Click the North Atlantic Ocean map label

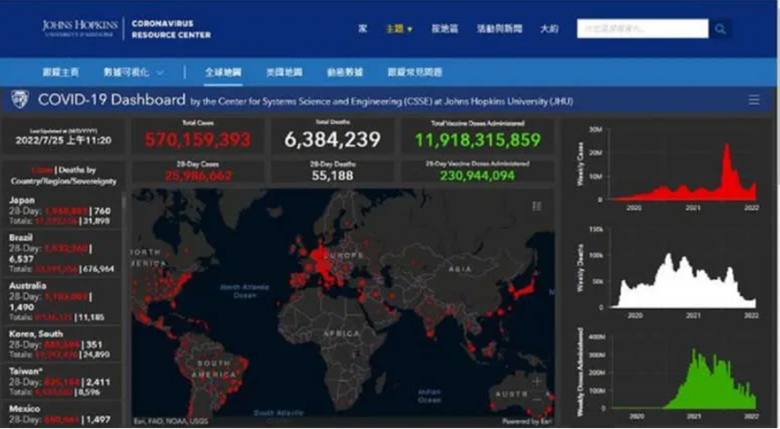pyautogui.click(x=244, y=291)
